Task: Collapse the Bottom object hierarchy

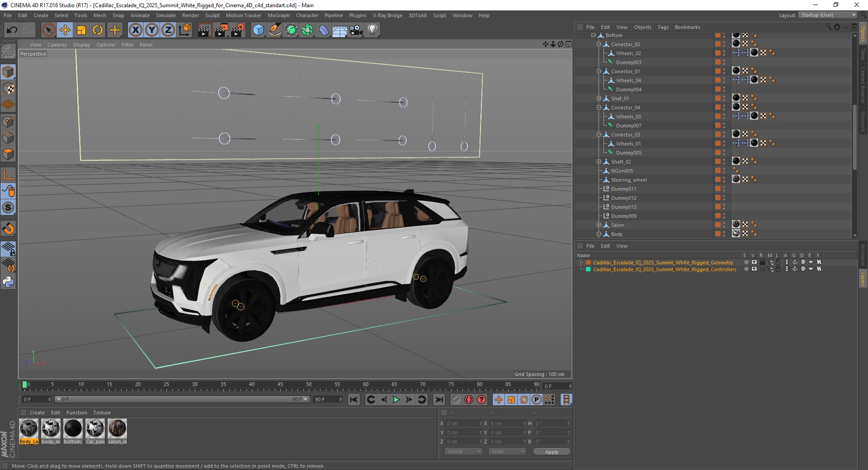Action: tap(594, 35)
